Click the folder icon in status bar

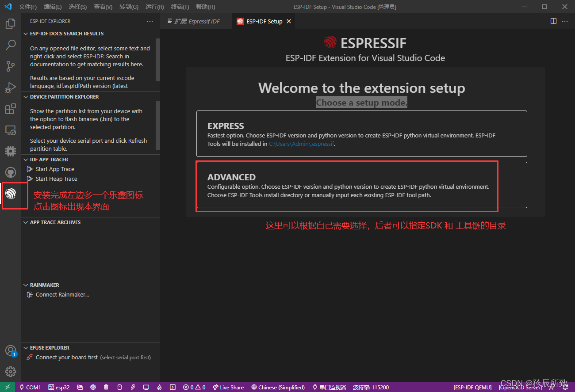80,387
